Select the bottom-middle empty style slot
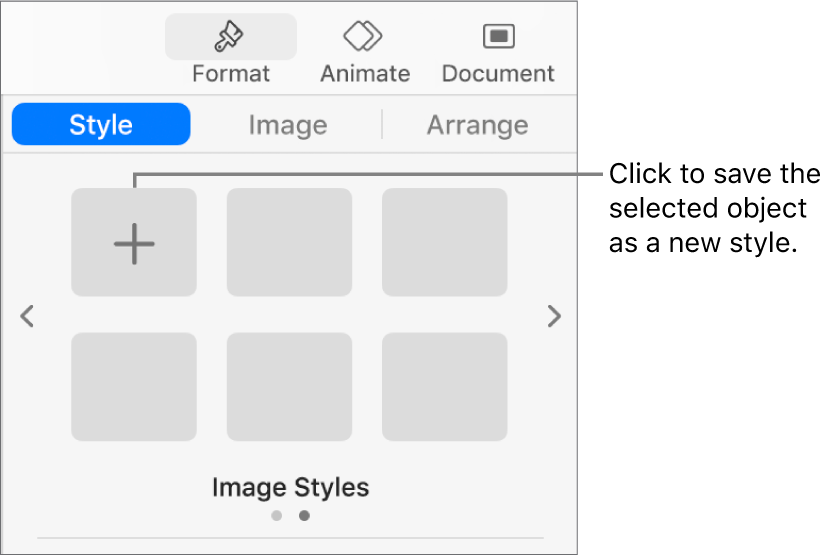 [x=289, y=387]
